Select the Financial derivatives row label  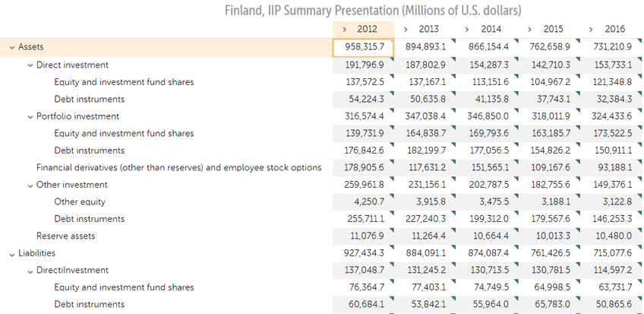point(178,167)
